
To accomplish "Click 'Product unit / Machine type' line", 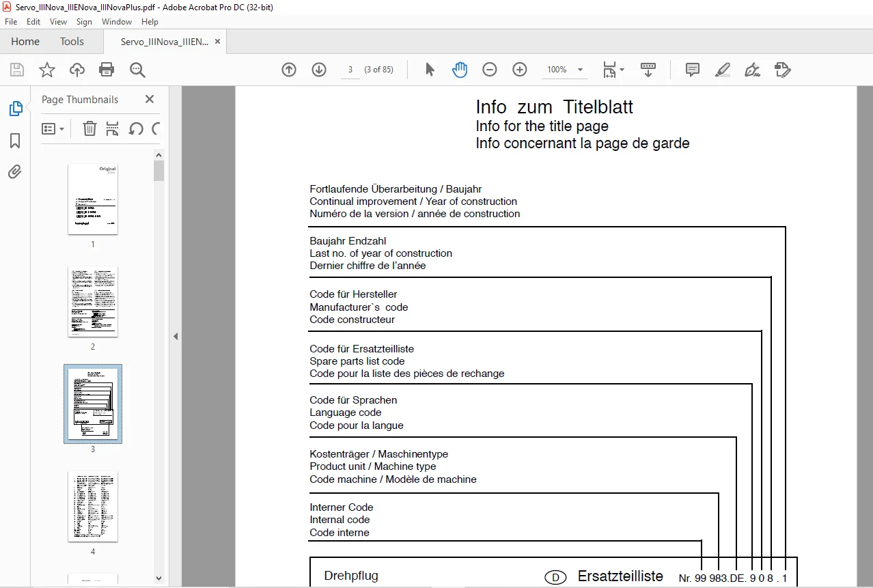I will click(373, 466).
